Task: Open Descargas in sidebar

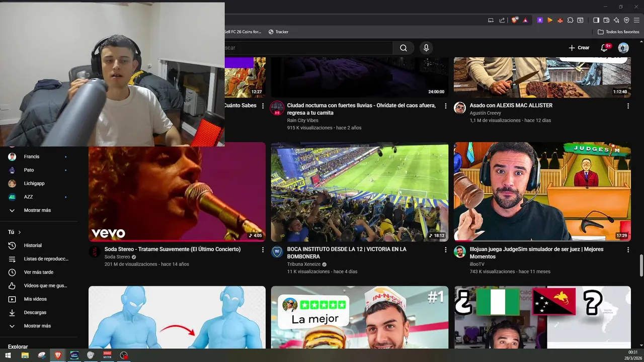Action: click(x=38, y=312)
